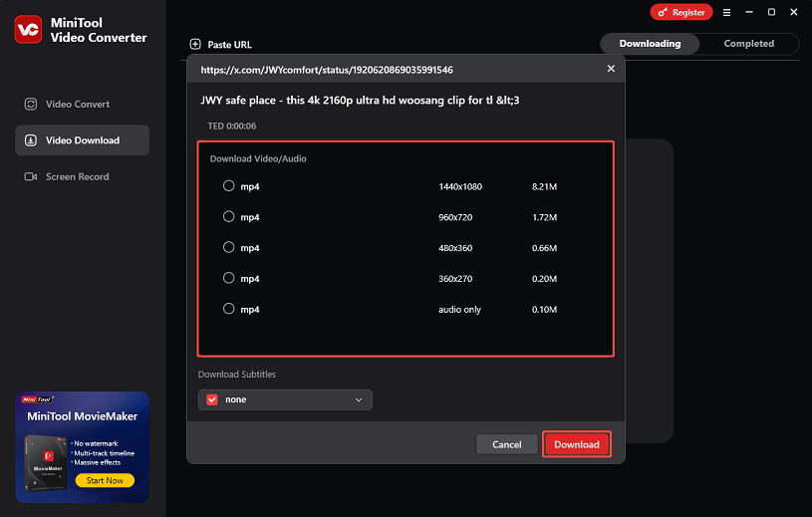Open the Screen Record section
The height and width of the screenshot is (517, 812).
(83, 176)
